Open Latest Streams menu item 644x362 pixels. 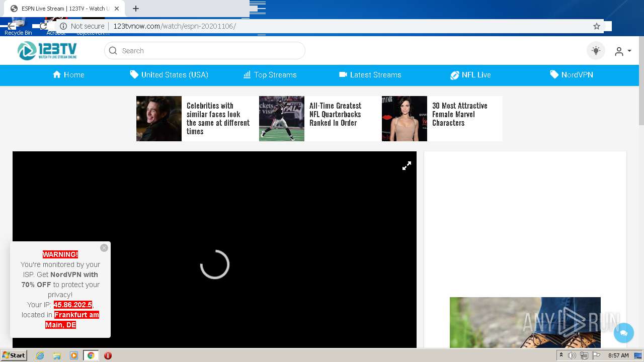click(x=370, y=75)
